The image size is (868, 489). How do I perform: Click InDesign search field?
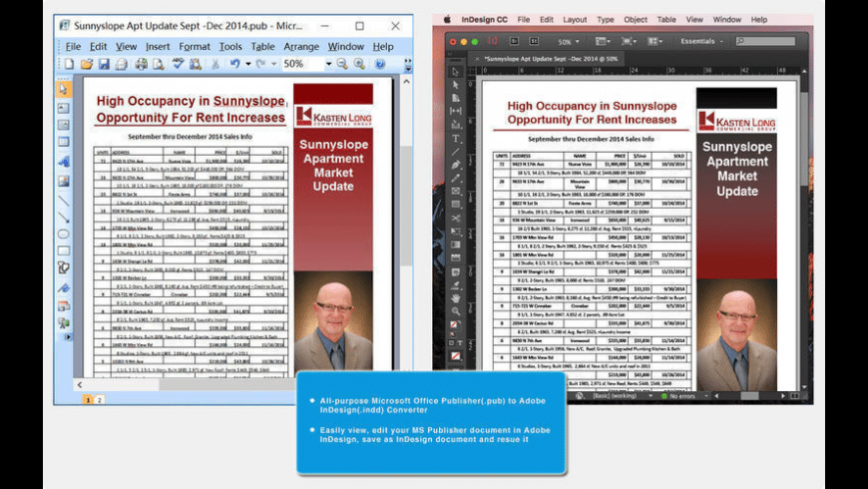pyautogui.click(x=765, y=41)
